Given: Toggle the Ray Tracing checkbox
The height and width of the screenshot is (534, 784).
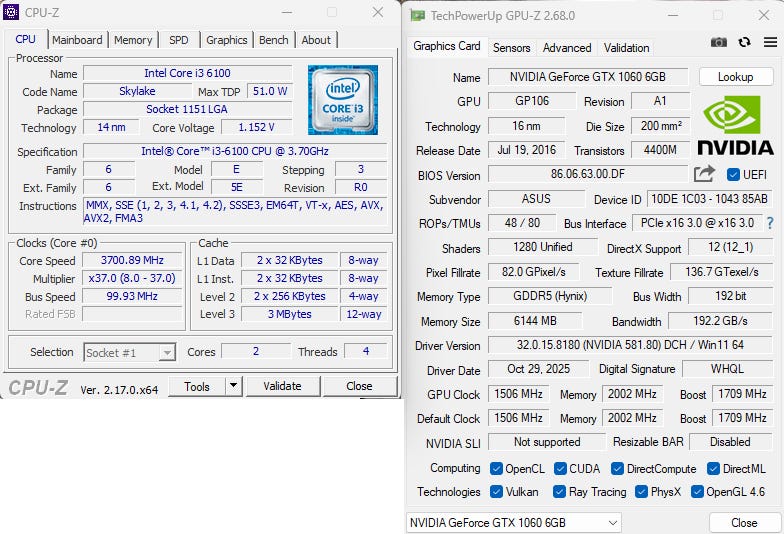Looking at the screenshot, I should coord(560,492).
